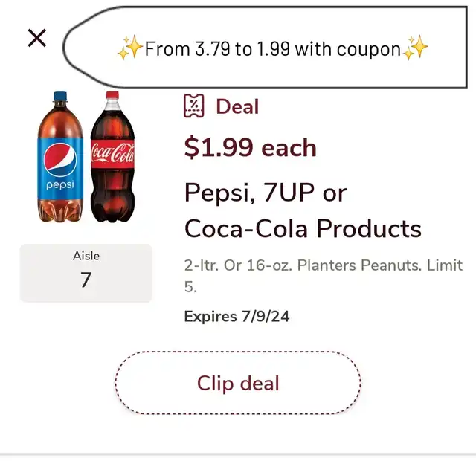476x461 pixels.
Task: Click the left sparkle emoji in the banner
Action: pos(130,48)
